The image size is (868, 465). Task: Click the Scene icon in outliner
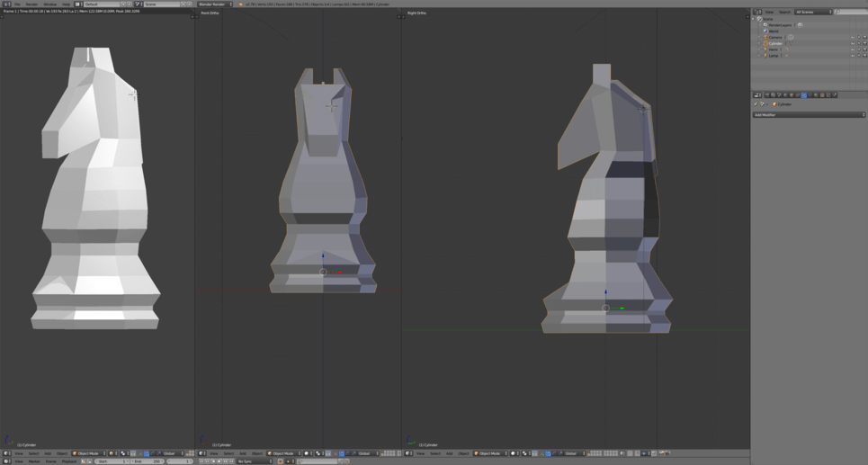click(760, 19)
